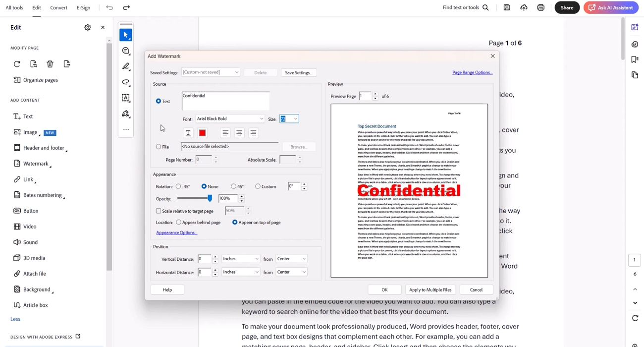
Task: Click Save Settings button
Action: [299, 72]
